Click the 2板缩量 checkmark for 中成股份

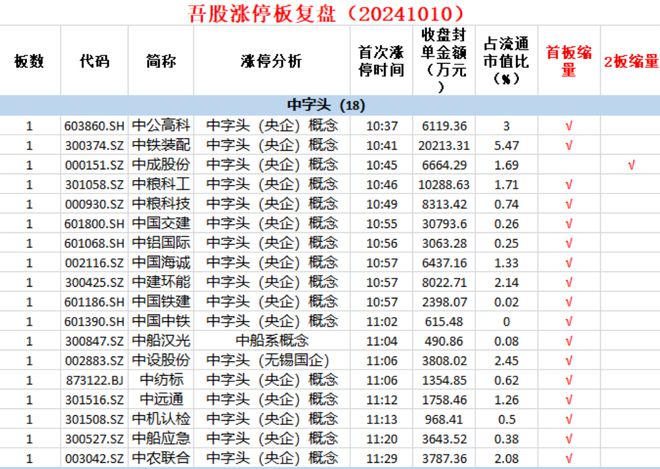click(x=631, y=165)
